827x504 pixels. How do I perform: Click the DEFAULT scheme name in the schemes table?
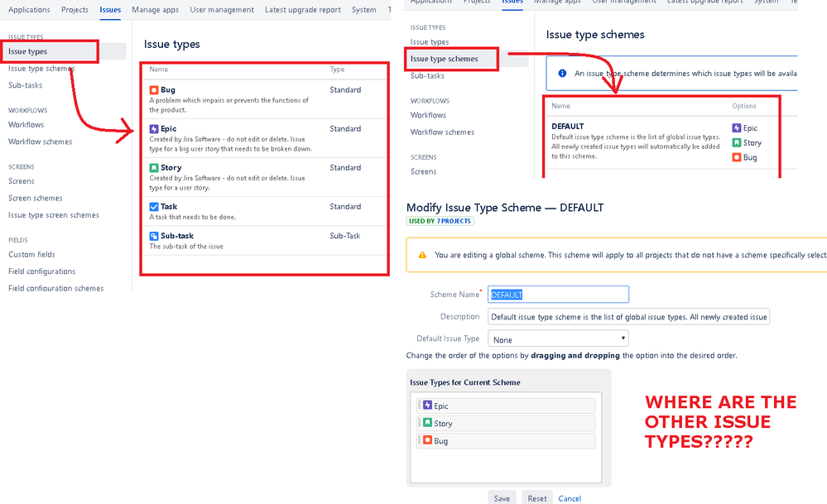568,126
